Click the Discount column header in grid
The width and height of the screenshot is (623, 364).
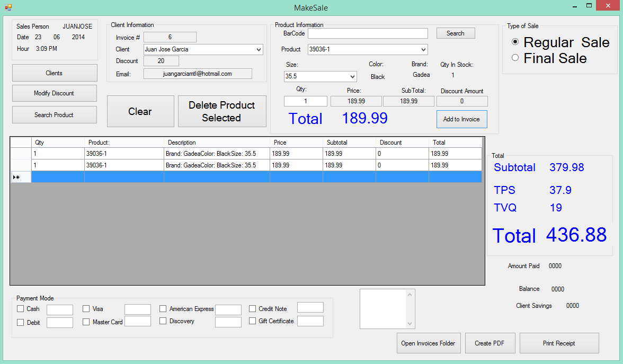tap(402, 142)
